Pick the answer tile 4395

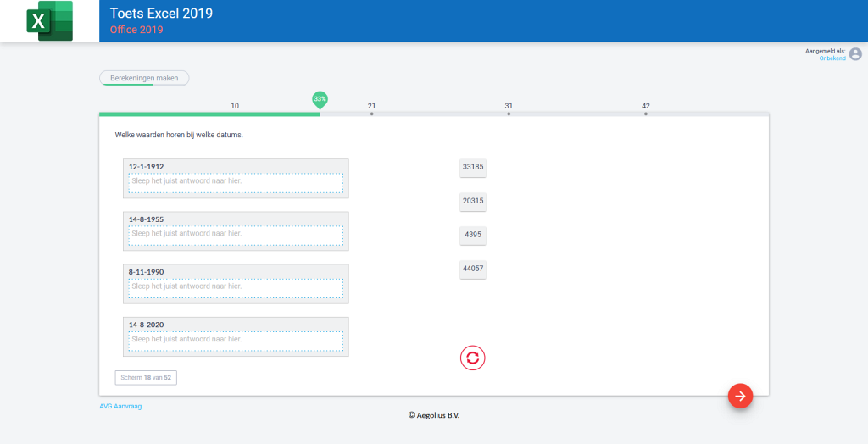click(x=473, y=235)
